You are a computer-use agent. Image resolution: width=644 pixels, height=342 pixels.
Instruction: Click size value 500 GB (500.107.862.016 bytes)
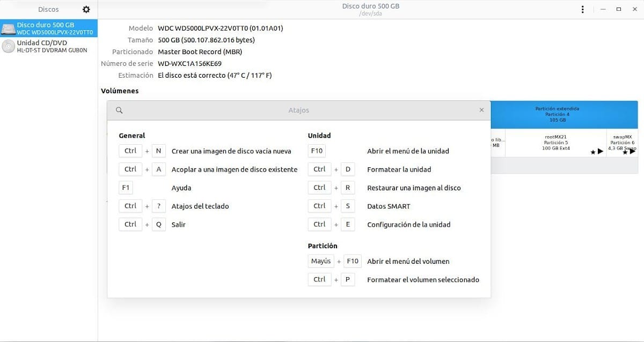pyautogui.click(x=206, y=40)
